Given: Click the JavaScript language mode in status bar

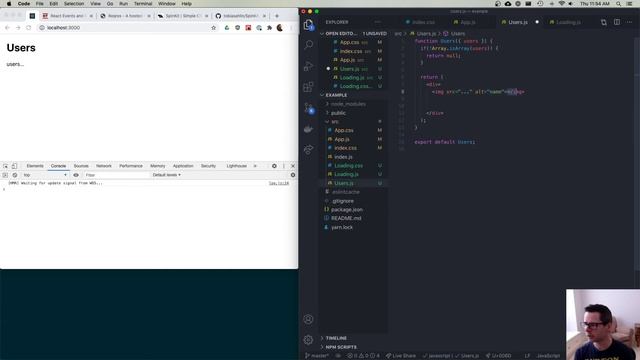Looking at the screenshot, I should click(x=548, y=356).
